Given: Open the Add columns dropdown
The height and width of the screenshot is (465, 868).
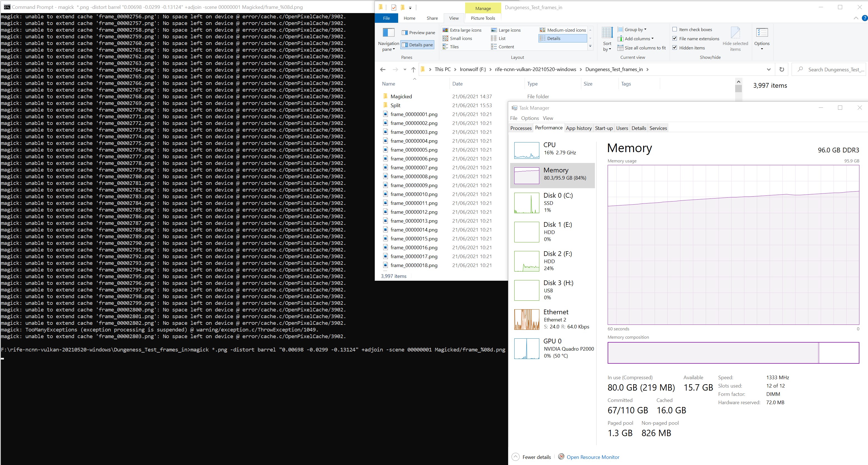Looking at the screenshot, I should point(635,39).
